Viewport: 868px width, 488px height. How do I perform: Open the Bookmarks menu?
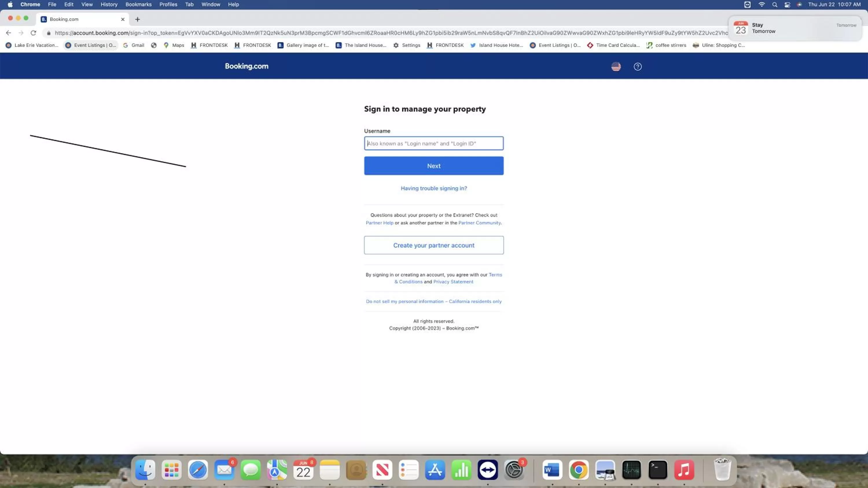pyautogui.click(x=138, y=5)
